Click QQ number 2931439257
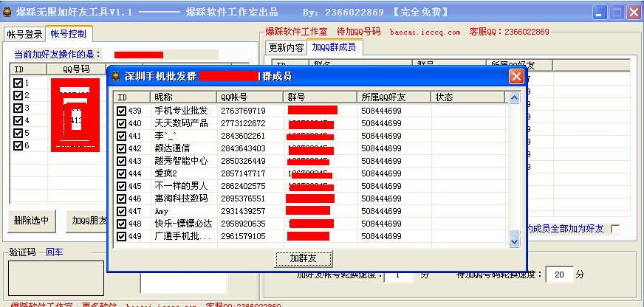The image size is (644, 307). click(x=243, y=211)
